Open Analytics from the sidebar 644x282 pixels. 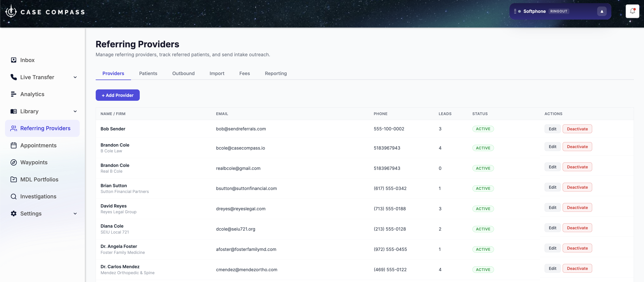(43, 94)
